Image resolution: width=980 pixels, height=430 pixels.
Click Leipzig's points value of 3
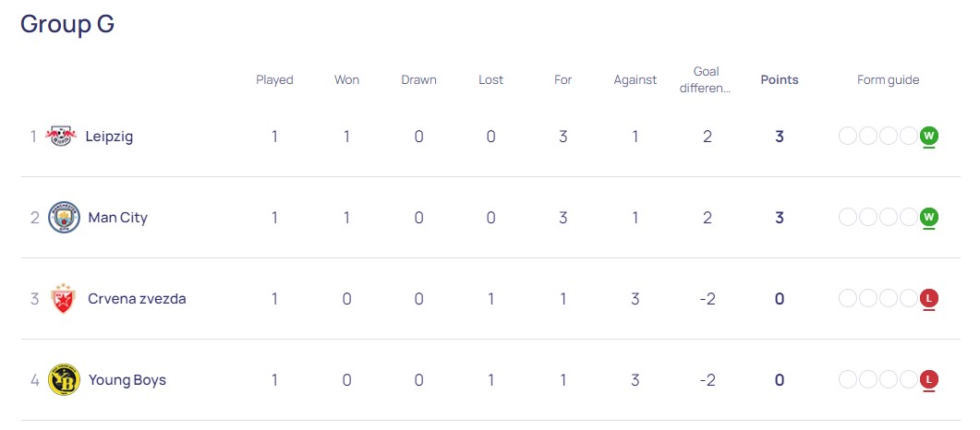click(780, 137)
